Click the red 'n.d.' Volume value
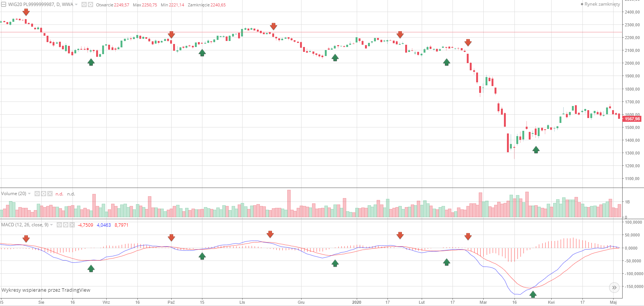The height and width of the screenshot is (306, 644). [59, 194]
